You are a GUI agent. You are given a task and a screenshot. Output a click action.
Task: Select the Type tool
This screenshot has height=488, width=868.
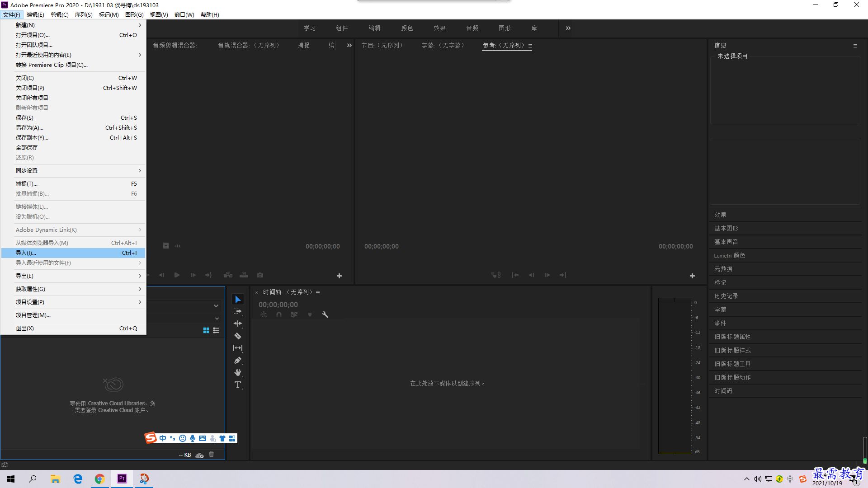click(238, 385)
